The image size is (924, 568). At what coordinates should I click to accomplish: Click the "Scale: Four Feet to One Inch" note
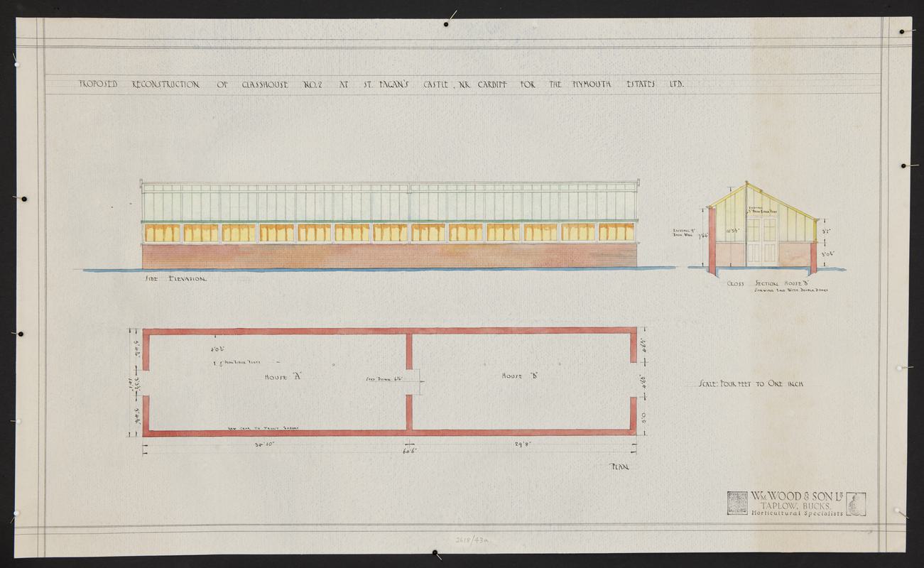point(751,384)
